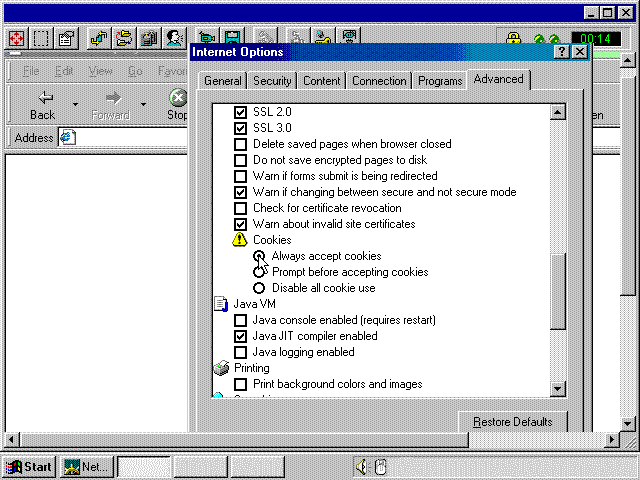The width and height of the screenshot is (640, 480).
Task: Click the Printing category printer icon
Action: [222, 368]
